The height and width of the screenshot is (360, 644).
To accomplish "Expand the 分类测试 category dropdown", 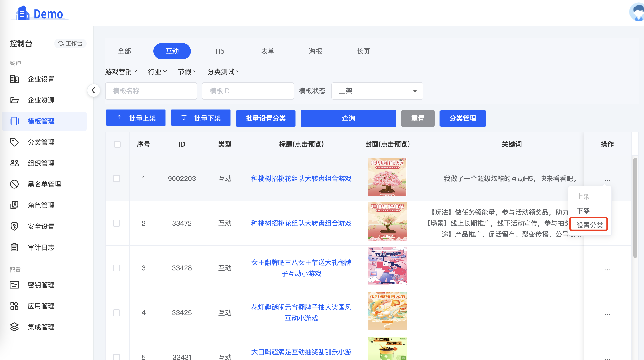I will [x=223, y=72].
